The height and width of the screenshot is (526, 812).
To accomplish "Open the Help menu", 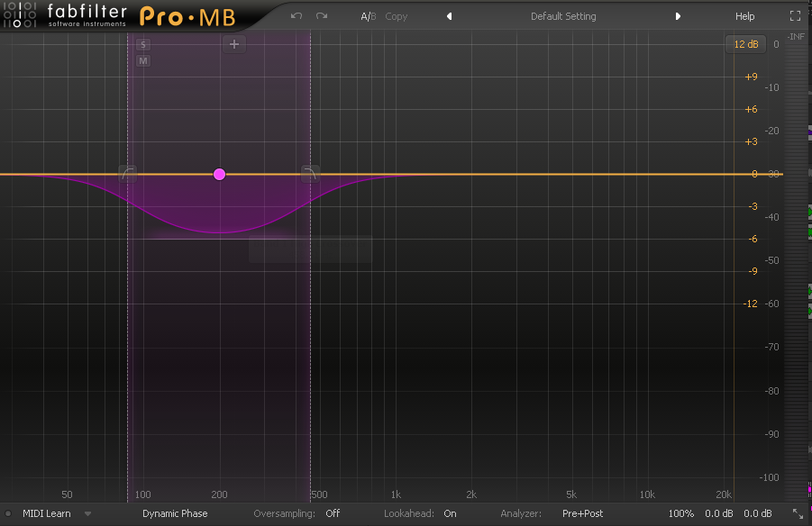I will [x=744, y=15].
